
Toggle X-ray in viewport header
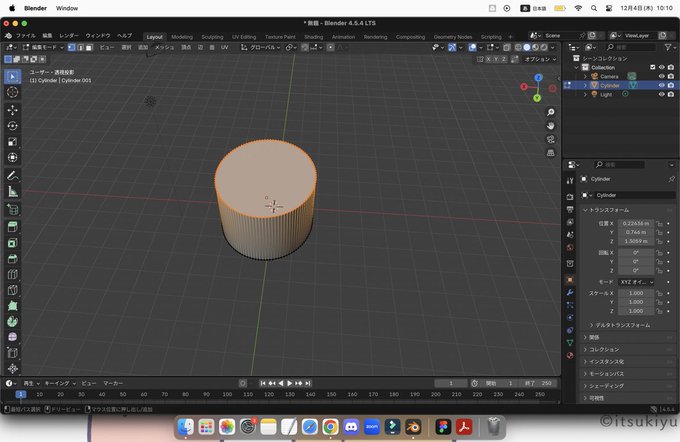[x=507, y=47]
